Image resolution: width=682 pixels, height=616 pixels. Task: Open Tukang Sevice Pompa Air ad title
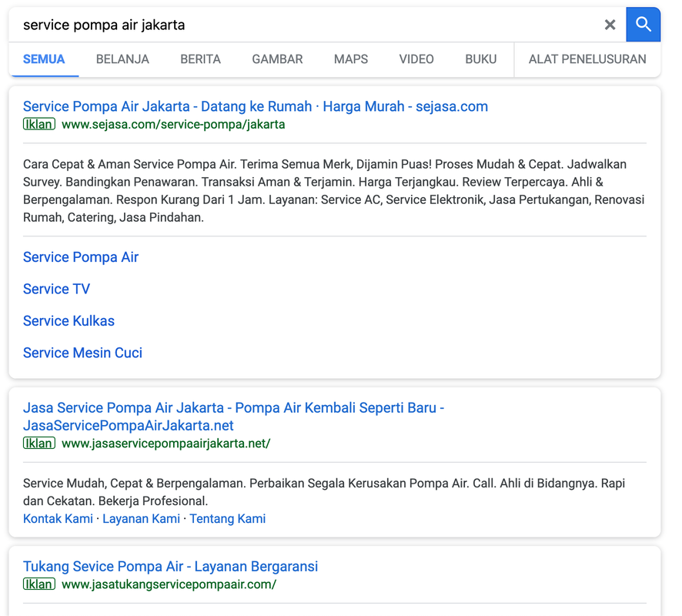[x=170, y=567]
